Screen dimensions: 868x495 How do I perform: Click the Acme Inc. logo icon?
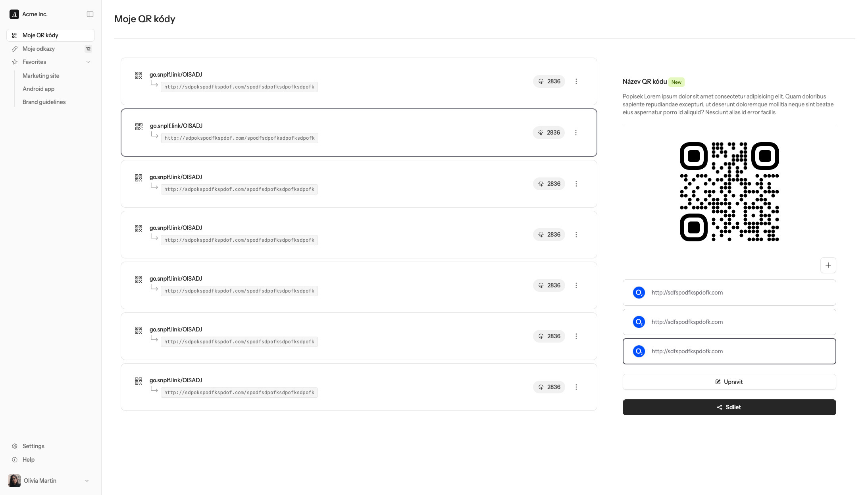tap(14, 14)
